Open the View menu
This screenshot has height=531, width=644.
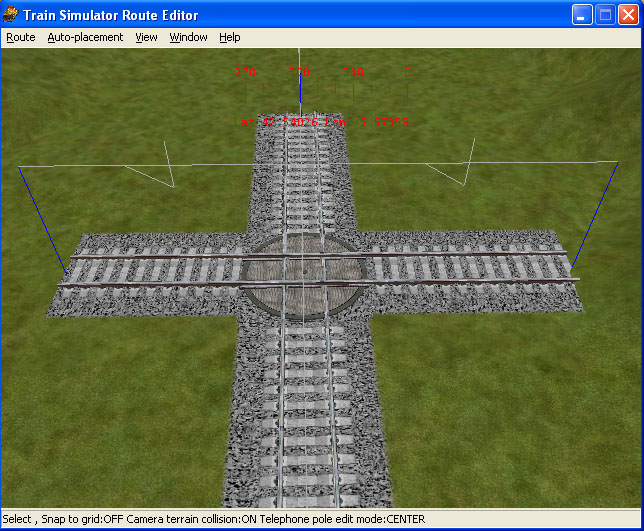click(146, 37)
